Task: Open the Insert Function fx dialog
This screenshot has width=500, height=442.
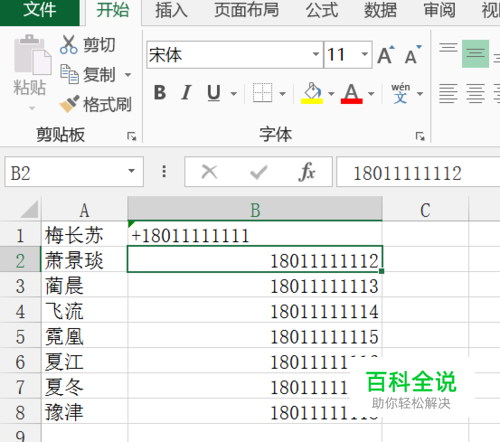Action: tap(307, 172)
